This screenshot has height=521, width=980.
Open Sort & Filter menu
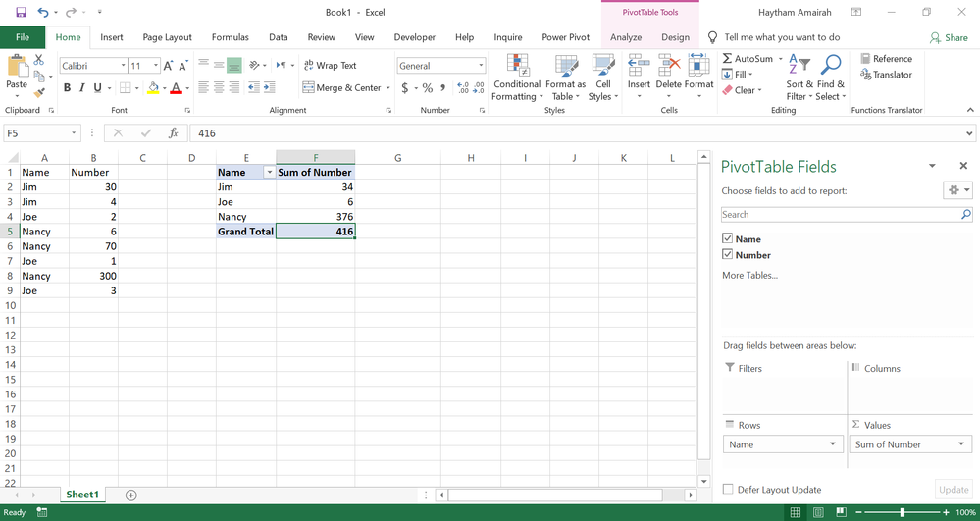point(799,78)
